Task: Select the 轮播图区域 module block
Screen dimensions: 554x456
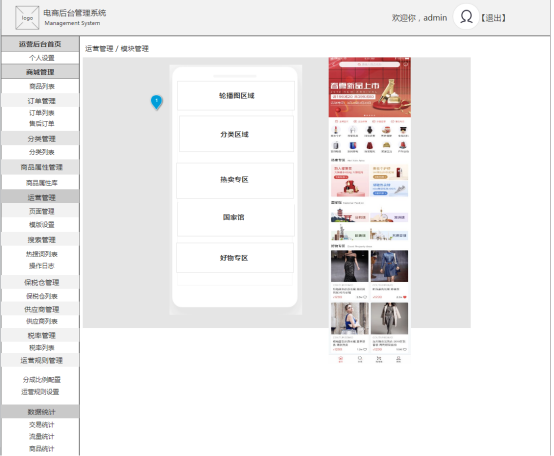Action: pyautogui.click(x=236, y=96)
